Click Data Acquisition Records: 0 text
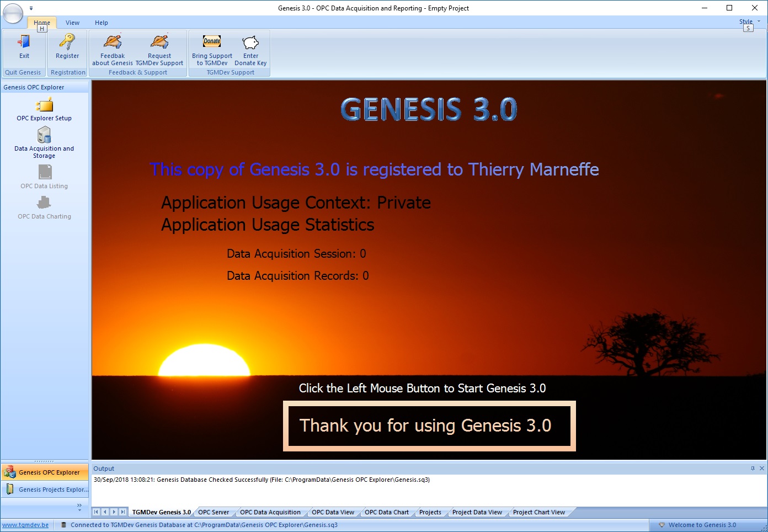Viewport: 768px width, 532px height. coord(298,276)
